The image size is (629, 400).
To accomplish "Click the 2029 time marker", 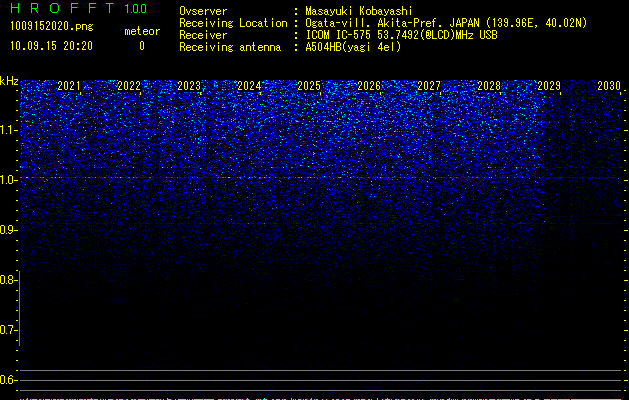I will (x=549, y=86).
